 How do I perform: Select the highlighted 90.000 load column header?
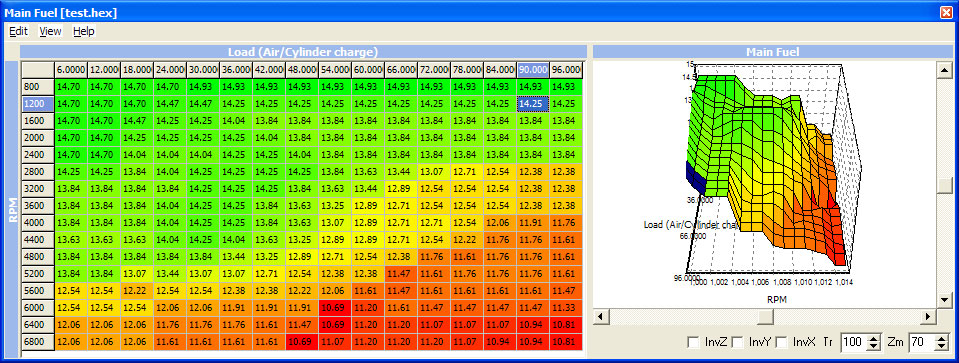533,70
